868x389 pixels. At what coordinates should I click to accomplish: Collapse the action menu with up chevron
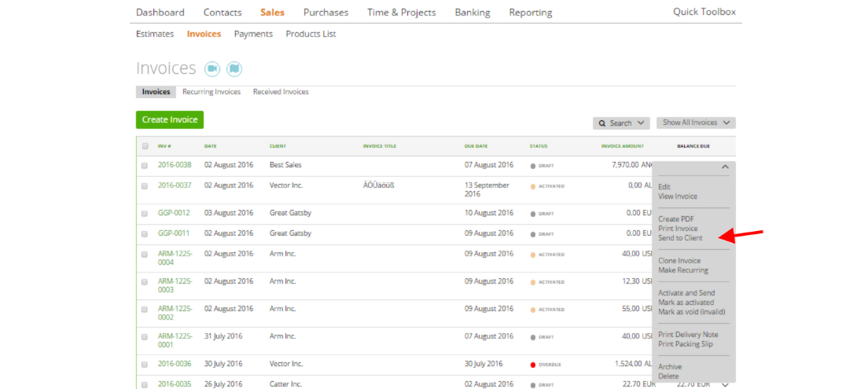[725, 167]
